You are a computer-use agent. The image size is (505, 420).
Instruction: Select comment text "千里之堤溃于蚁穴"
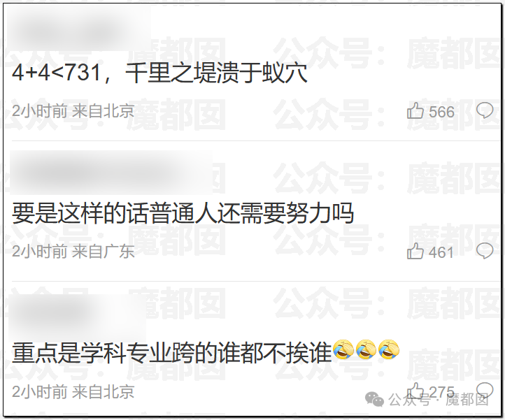[x=216, y=73]
